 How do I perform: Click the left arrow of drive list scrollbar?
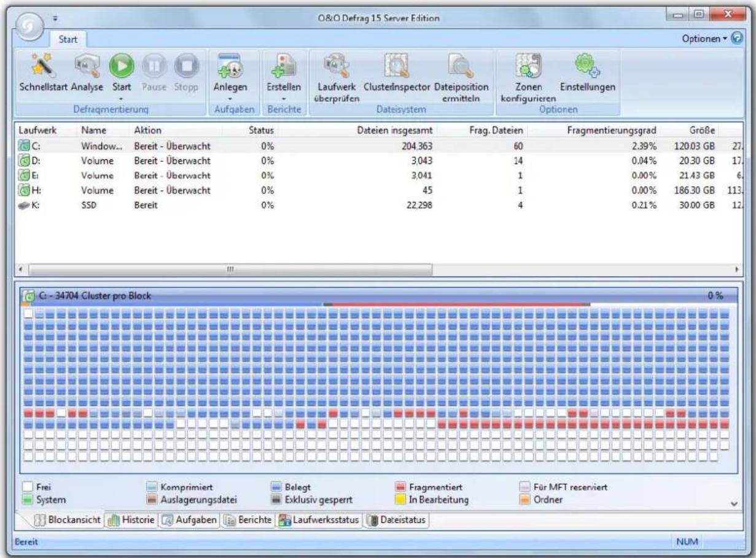pyautogui.click(x=21, y=269)
